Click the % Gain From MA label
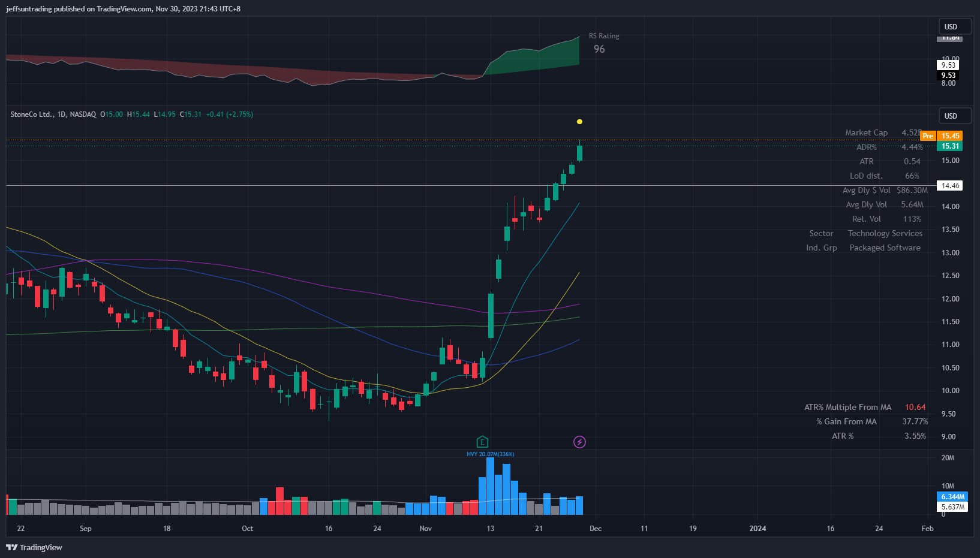Screen dimensions: 980x558 click(x=846, y=421)
